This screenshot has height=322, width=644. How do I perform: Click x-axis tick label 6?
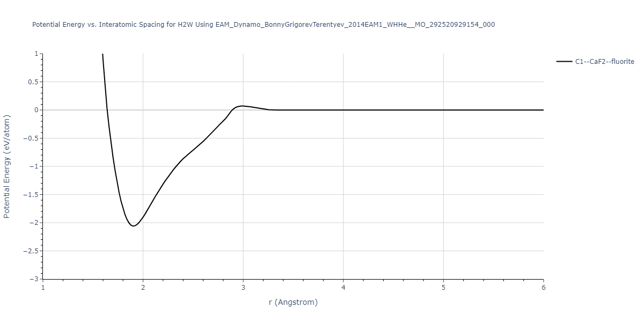[543, 288]
